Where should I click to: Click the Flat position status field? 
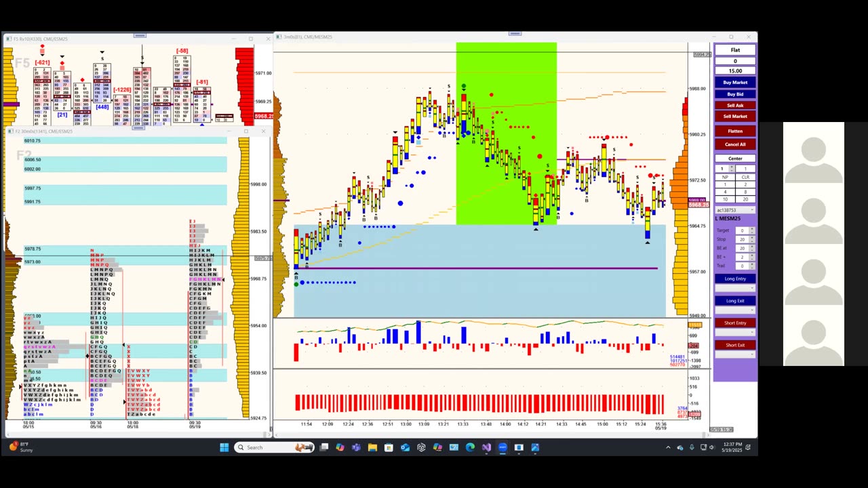click(x=735, y=50)
